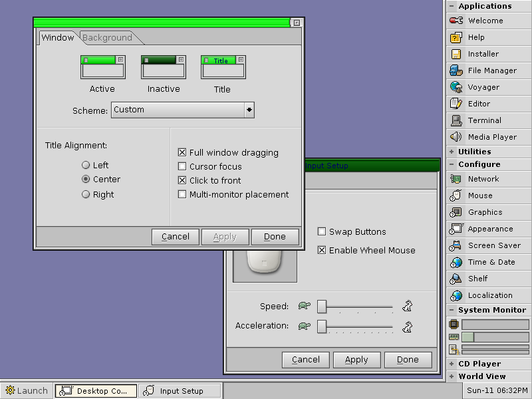Click the mouse Speed slider handle
Image resolution: width=532 pixels, height=399 pixels.
(x=322, y=307)
